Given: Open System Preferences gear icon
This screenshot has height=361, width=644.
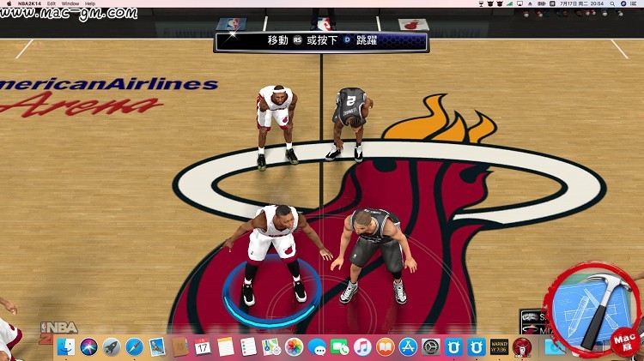Looking at the screenshot, I should tap(431, 347).
